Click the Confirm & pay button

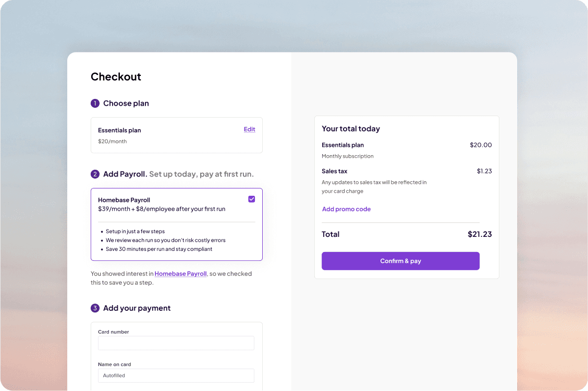pyautogui.click(x=400, y=261)
